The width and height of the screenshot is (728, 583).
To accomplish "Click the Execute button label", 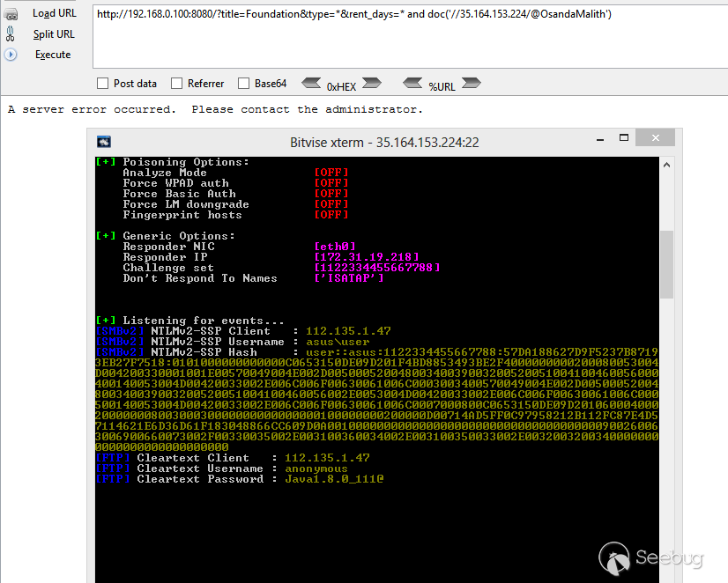I will 53,55.
